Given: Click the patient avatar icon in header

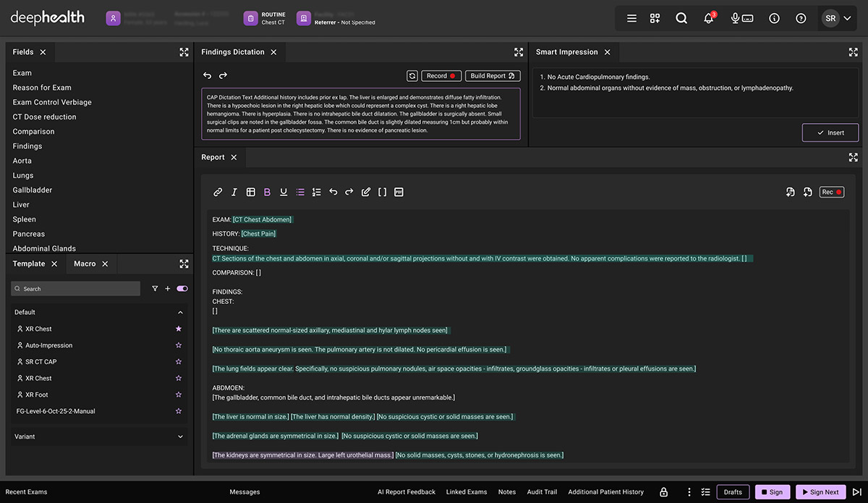Looking at the screenshot, I should [114, 18].
